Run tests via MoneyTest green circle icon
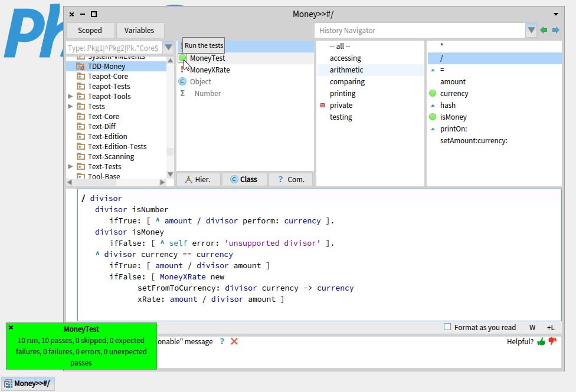The height and width of the screenshot is (392, 576). (182, 58)
